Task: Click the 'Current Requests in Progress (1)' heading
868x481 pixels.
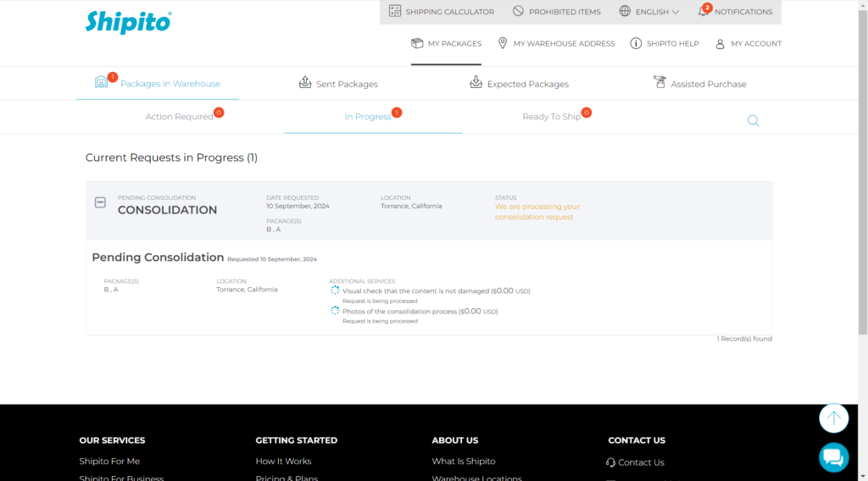Action: tap(171, 158)
